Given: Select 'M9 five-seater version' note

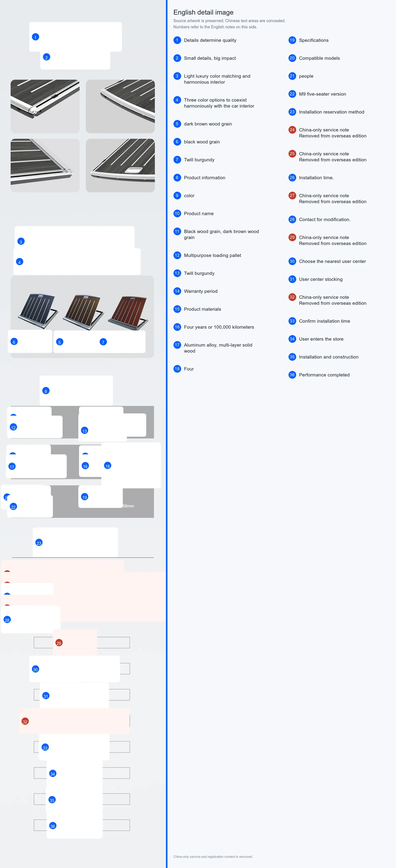Looking at the screenshot, I should click(x=322, y=94).
